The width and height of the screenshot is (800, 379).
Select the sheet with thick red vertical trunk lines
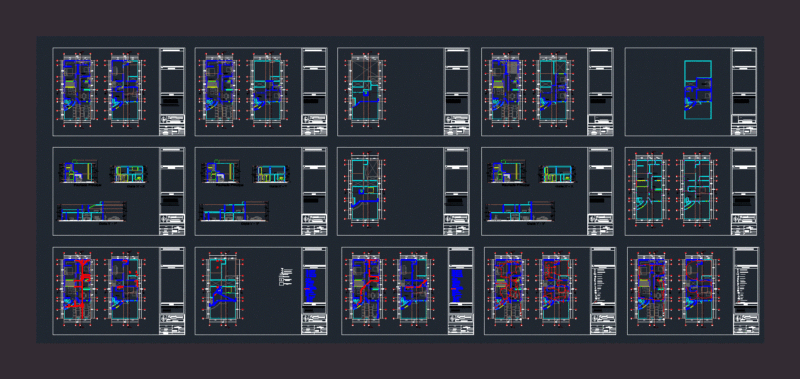click(x=119, y=291)
